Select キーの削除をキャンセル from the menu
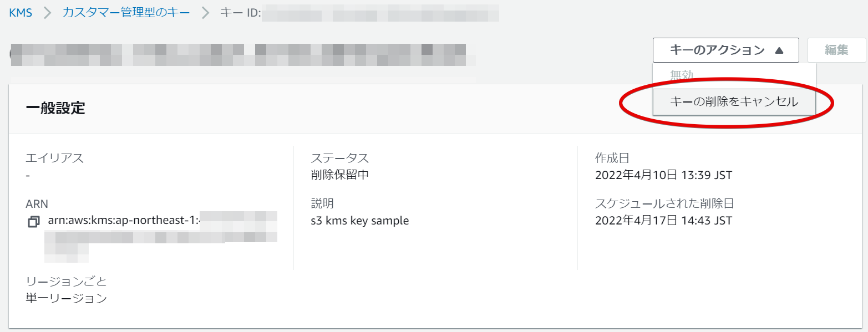 point(734,102)
